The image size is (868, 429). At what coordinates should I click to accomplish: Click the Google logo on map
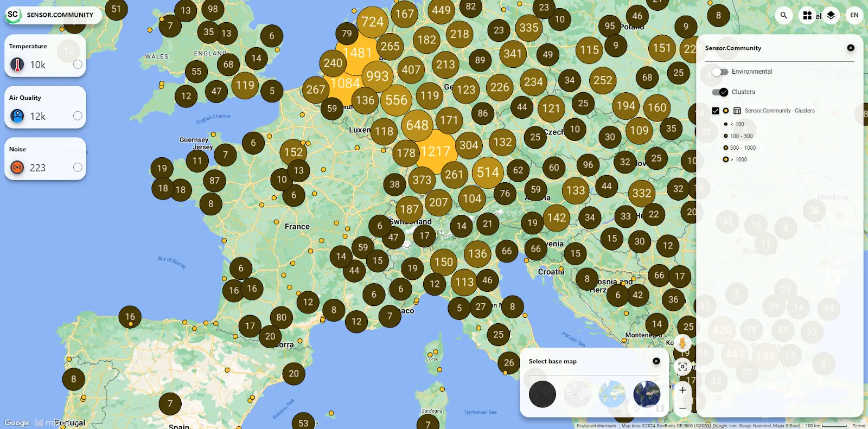point(17,422)
